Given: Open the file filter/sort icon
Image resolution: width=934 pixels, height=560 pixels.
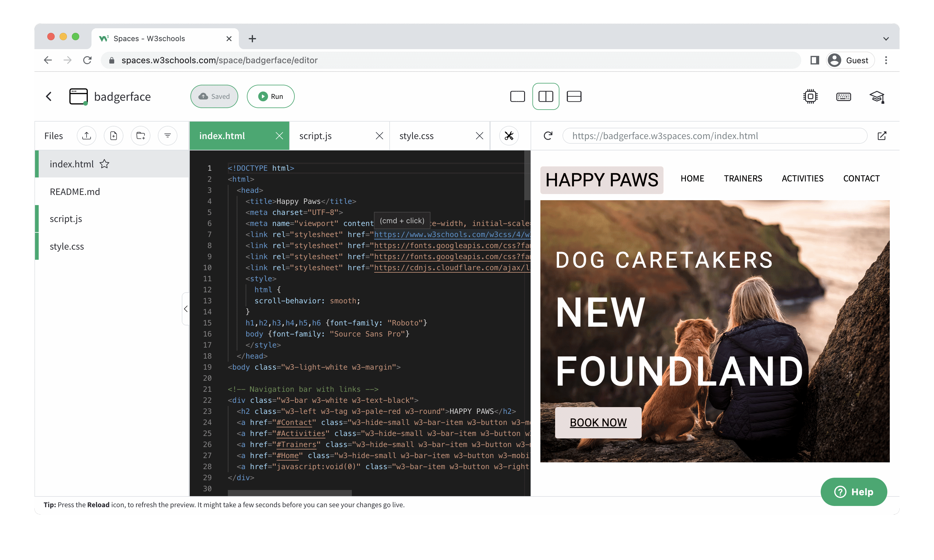Looking at the screenshot, I should tap(168, 136).
